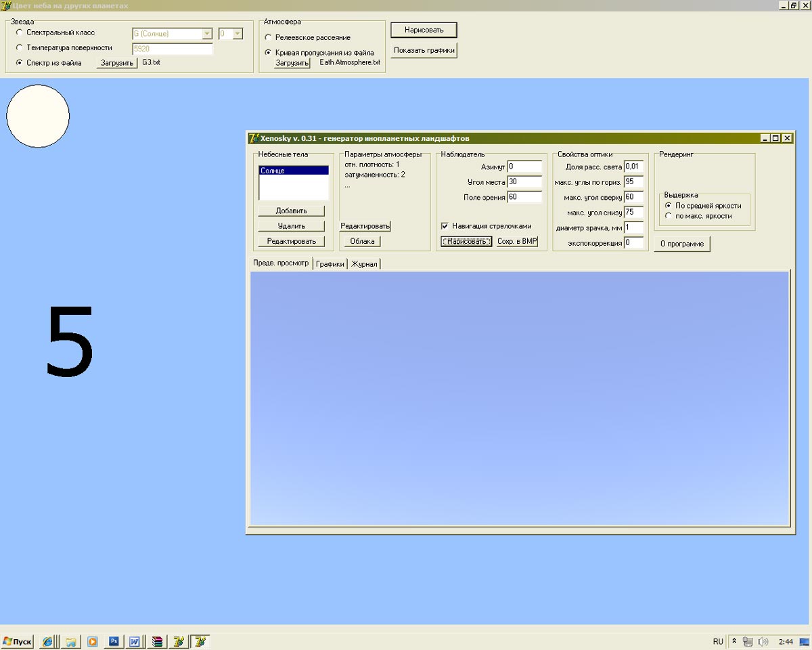The height and width of the screenshot is (650, 812).
Task: Click the Азимут input field
Action: pyautogui.click(x=524, y=167)
